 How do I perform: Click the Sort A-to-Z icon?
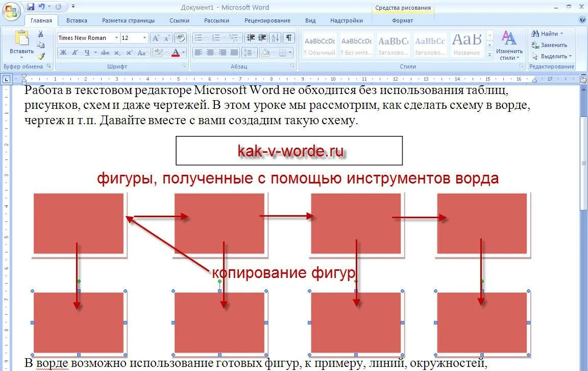275,37
